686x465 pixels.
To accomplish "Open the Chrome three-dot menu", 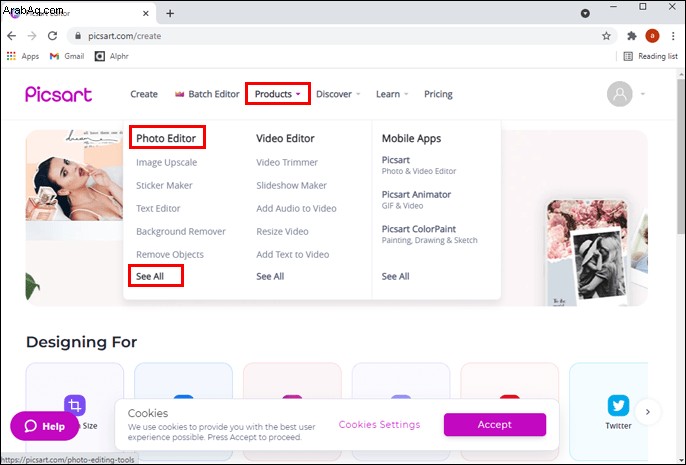I will click(x=673, y=36).
